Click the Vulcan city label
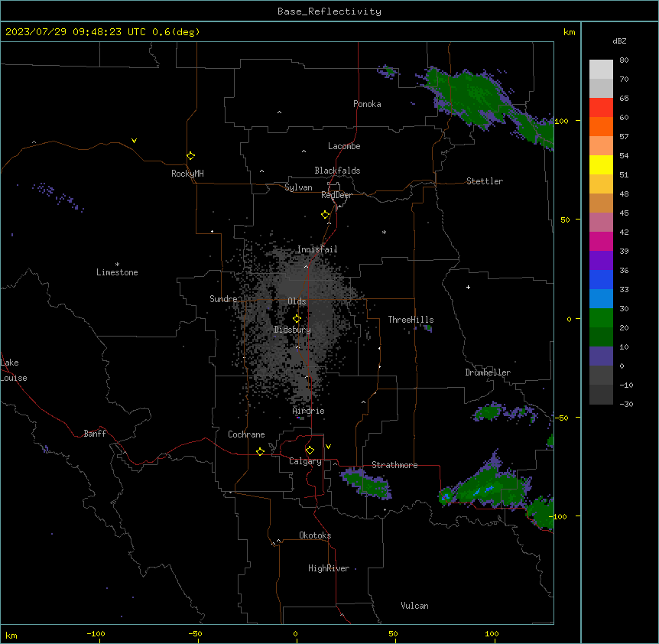This screenshot has height=644, width=659. 414,606
